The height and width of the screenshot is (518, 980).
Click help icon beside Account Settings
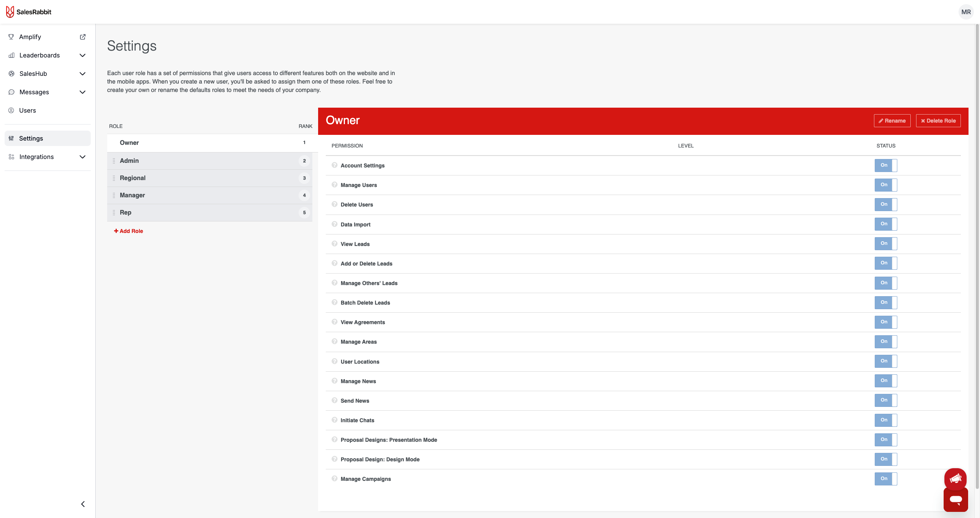click(335, 165)
